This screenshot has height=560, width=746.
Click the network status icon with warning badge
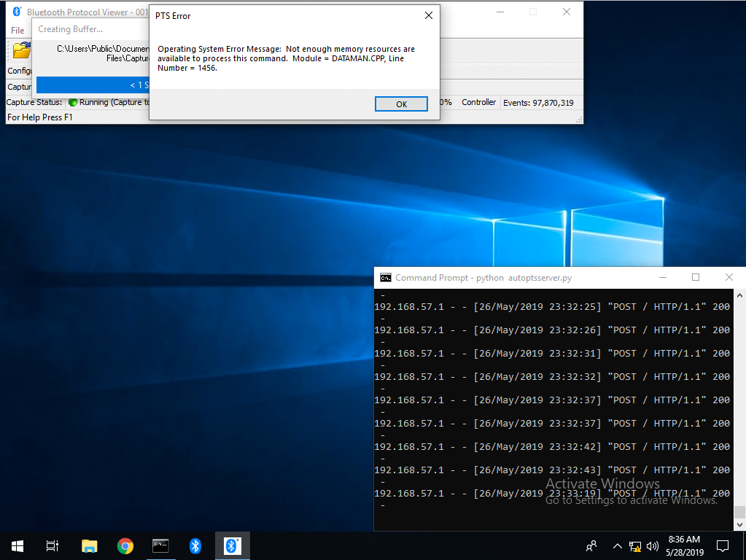(635, 545)
